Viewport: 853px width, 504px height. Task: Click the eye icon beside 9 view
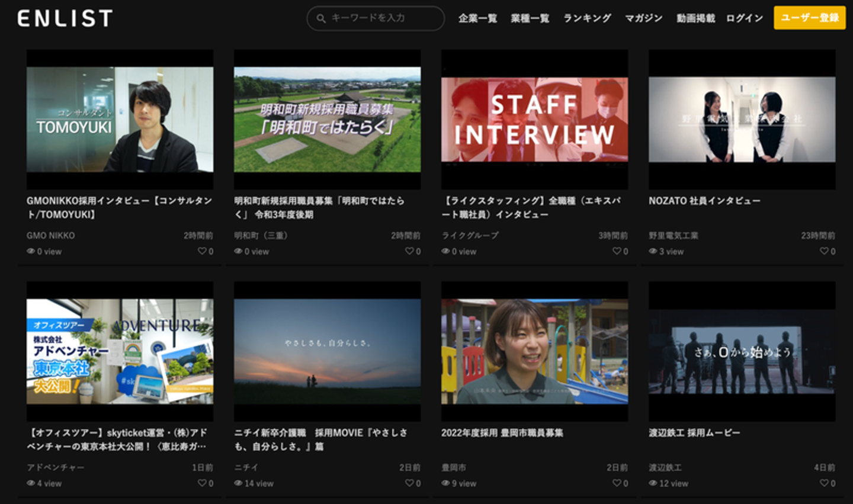pyautogui.click(x=445, y=483)
